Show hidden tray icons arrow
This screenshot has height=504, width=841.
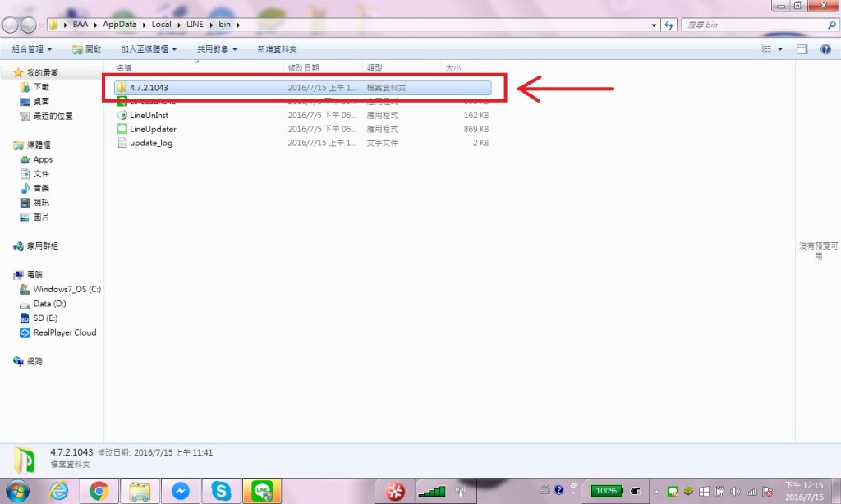(656, 491)
